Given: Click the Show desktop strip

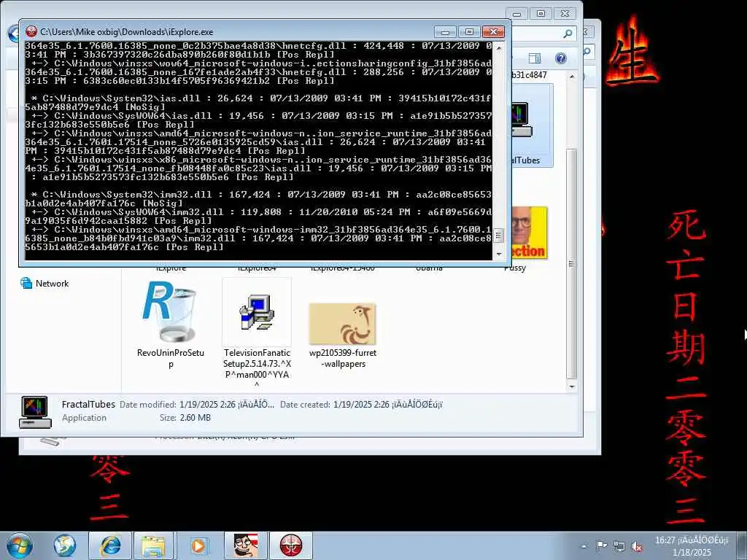Looking at the screenshot, I should tap(743, 545).
